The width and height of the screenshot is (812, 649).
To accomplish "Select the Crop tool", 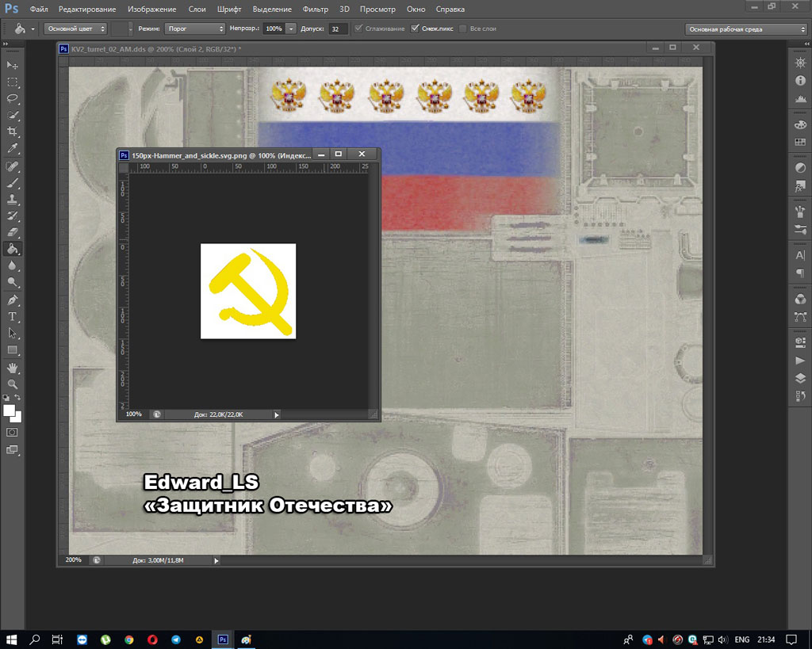I will [x=13, y=132].
